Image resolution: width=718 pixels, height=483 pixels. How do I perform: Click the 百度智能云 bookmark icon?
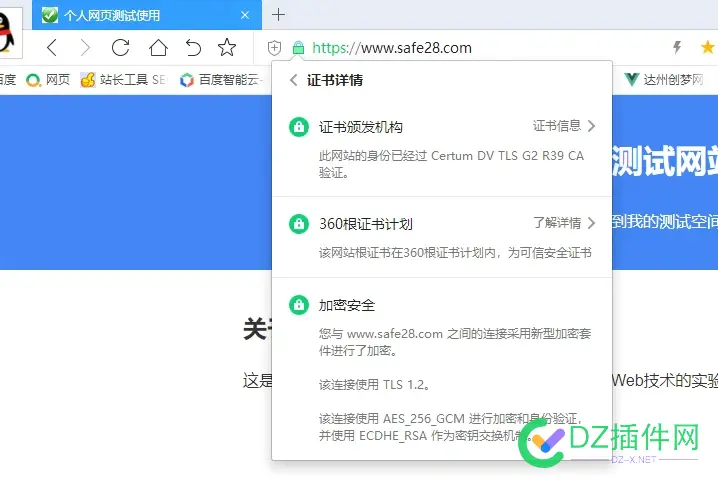[187, 80]
